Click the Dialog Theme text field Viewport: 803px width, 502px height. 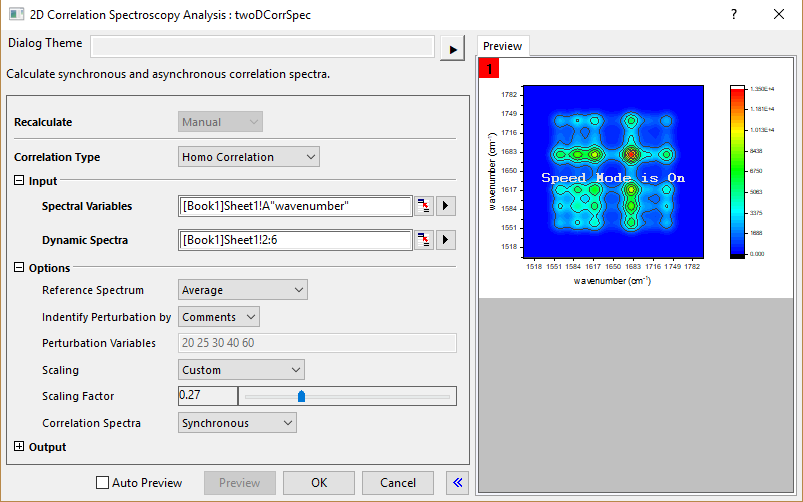coord(263,47)
